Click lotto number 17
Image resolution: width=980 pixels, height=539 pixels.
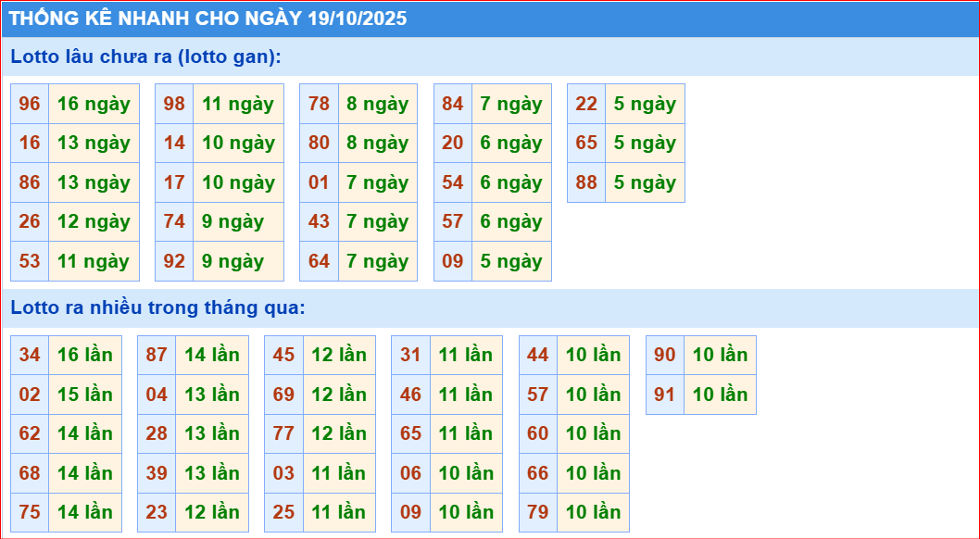click(174, 182)
